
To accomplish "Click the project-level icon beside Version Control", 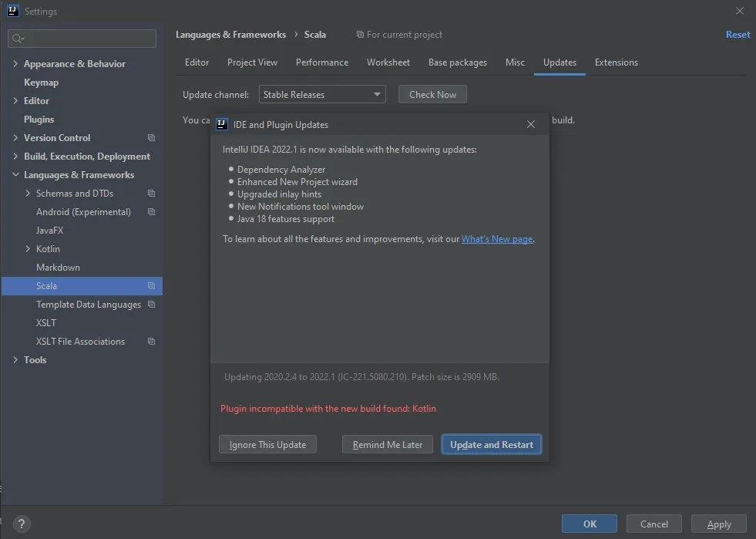I will point(151,138).
